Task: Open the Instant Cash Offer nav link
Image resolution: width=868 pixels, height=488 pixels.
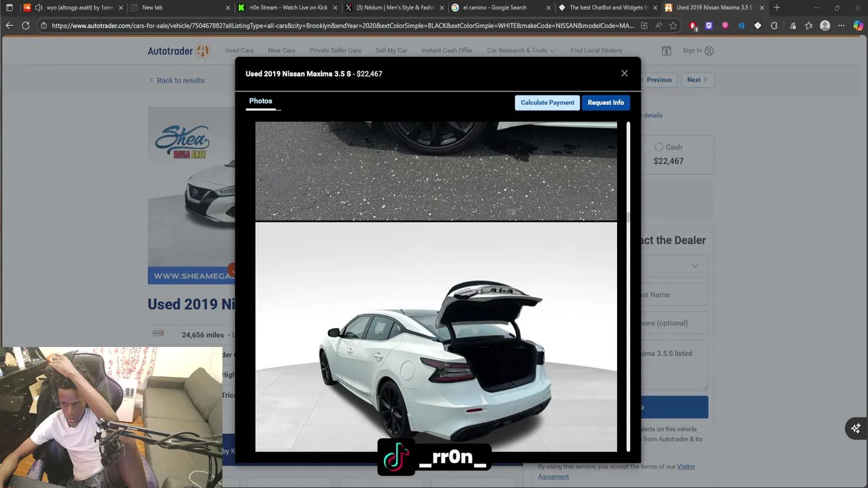Action: (x=447, y=50)
